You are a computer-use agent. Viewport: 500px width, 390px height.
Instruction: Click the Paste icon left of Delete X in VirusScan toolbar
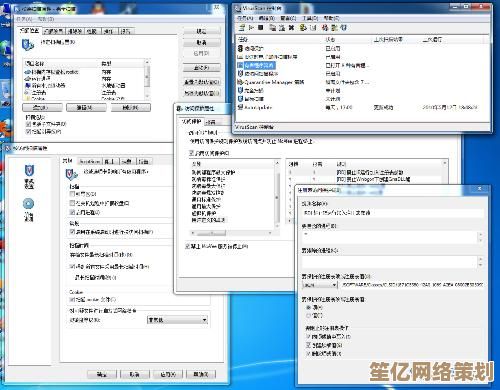282,28
